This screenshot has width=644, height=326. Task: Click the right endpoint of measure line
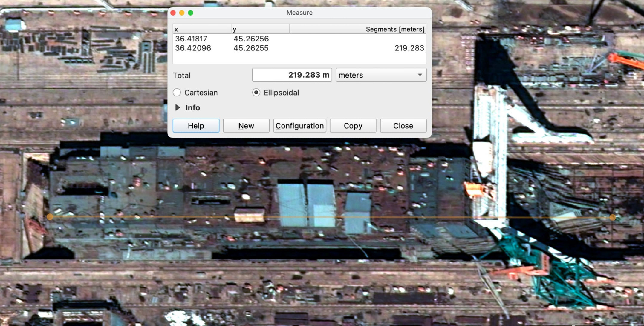tap(612, 217)
